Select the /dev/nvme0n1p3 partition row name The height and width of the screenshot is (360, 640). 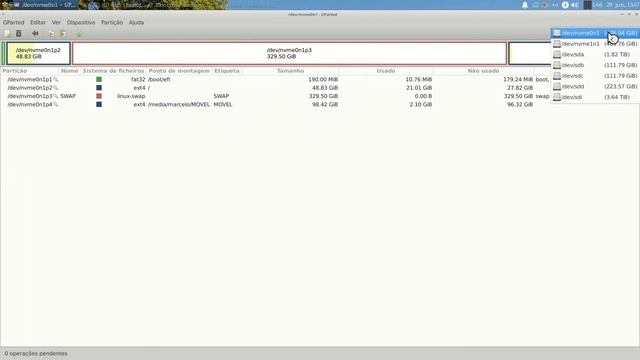30,96
